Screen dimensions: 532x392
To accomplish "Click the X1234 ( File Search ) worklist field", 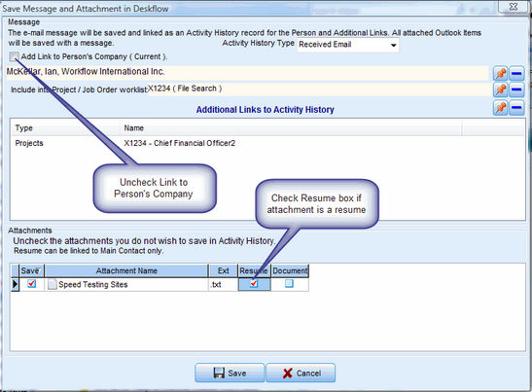I will click(318, 89).
